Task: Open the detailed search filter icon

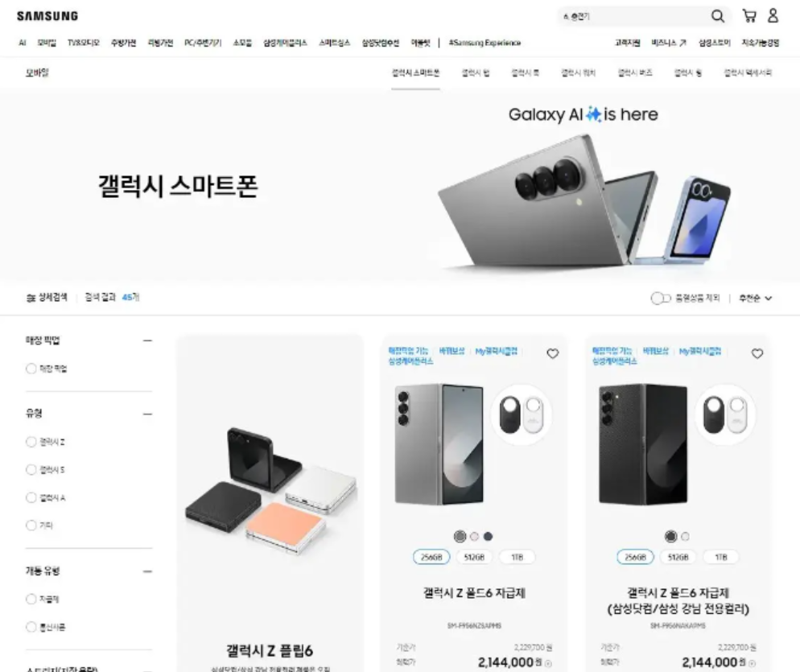Action: coord(31,298)
